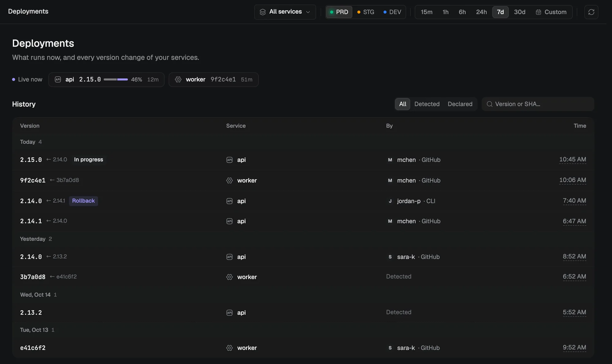612x364 pixels.
Task: Click the Rollback badge
Action: [x=84, y=201]
